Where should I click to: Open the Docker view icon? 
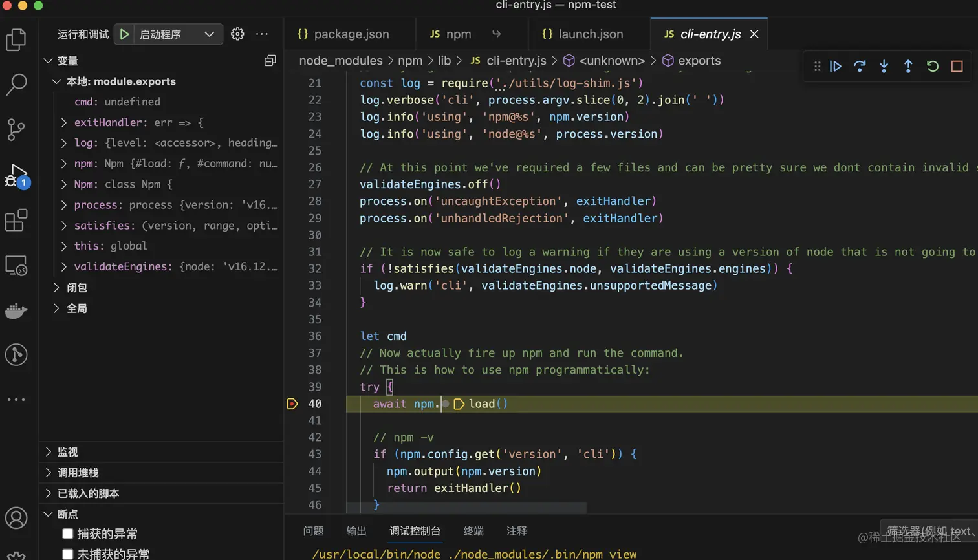[x=16, y=311]
